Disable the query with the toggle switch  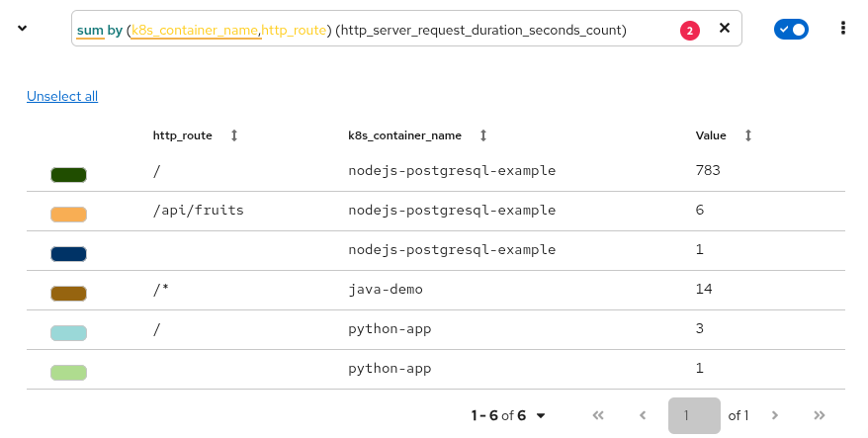[x=791, y=30]
